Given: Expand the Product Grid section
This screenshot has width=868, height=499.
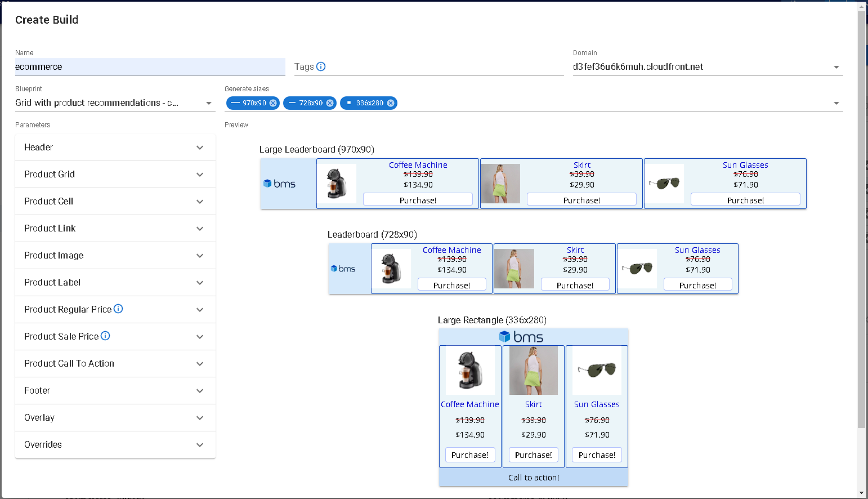Looking at the screenshot, I should pos(200,175).
